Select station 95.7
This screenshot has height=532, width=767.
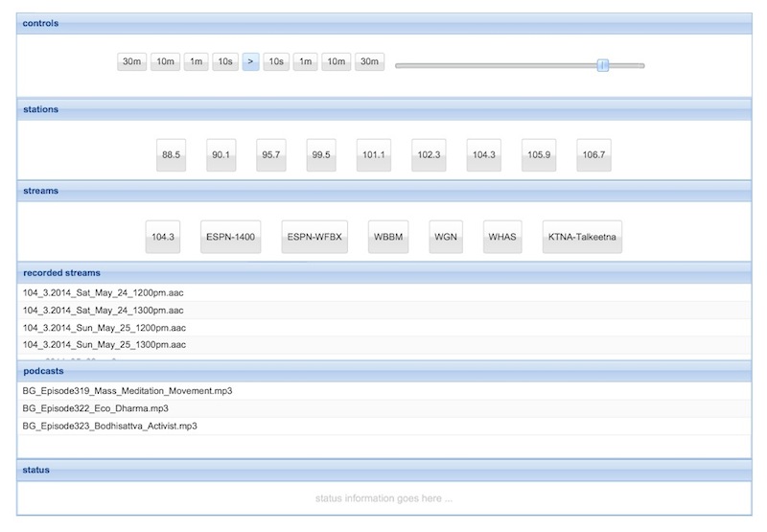click(271, 155)
